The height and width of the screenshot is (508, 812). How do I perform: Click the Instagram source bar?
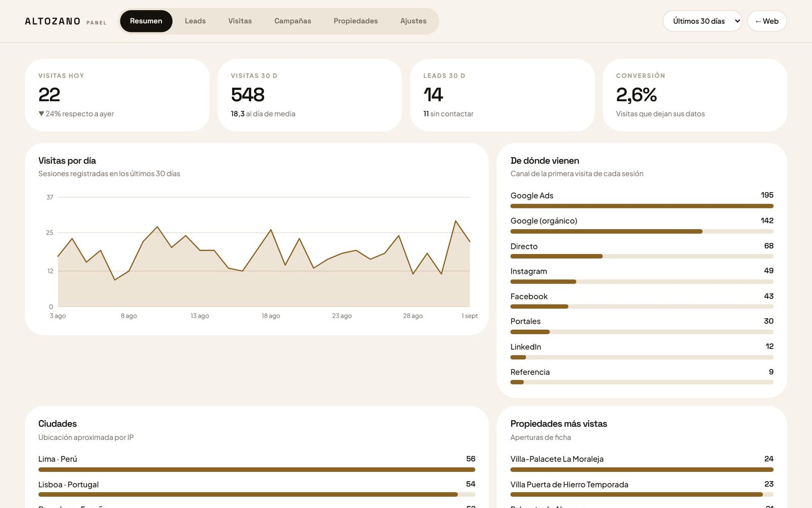pyautogui.click(x=641, y=281)
